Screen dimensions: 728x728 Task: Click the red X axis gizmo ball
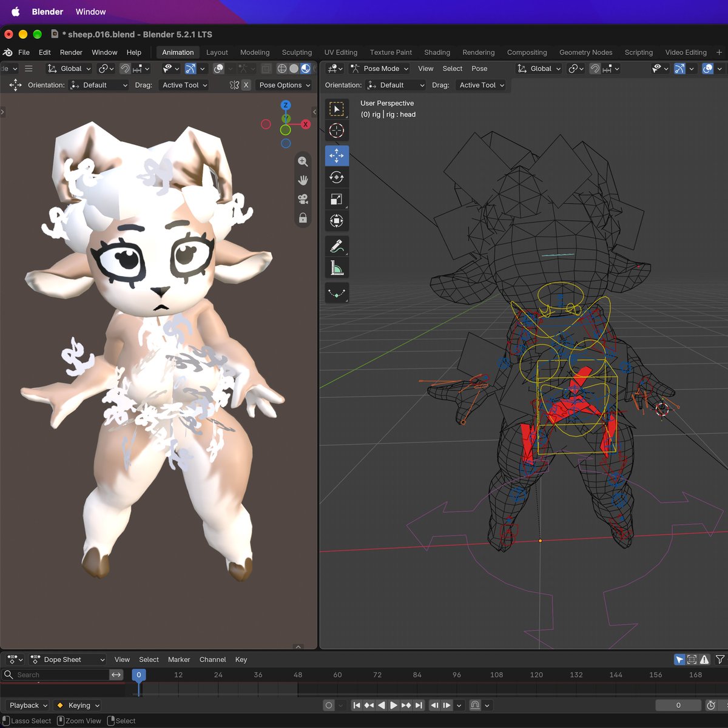pos(305,124)
